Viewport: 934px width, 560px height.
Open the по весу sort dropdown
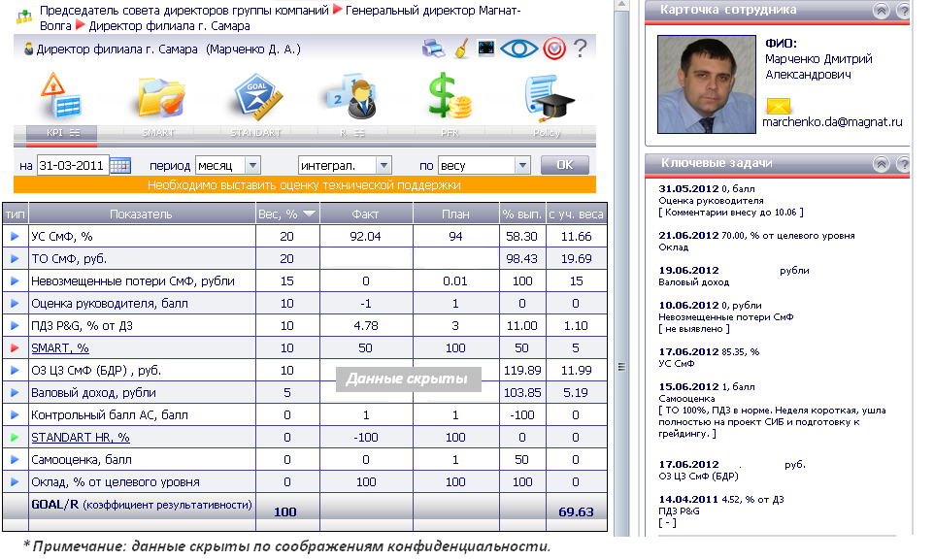coord(484,166)
